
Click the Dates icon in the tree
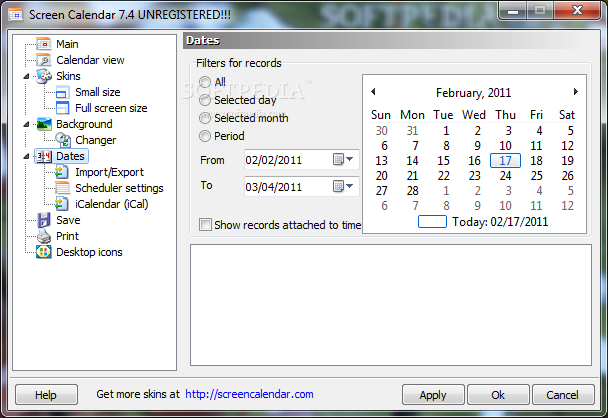(x=44, y=156)
